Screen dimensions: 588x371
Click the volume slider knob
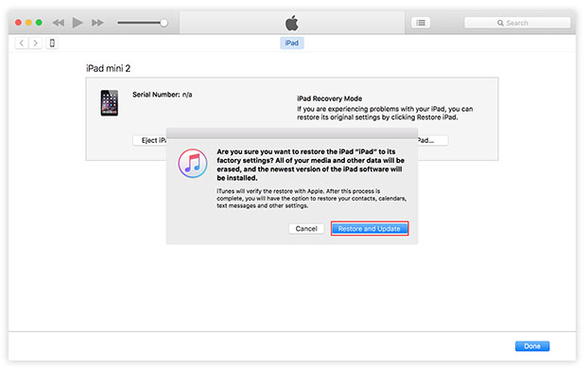pos(164,23)
